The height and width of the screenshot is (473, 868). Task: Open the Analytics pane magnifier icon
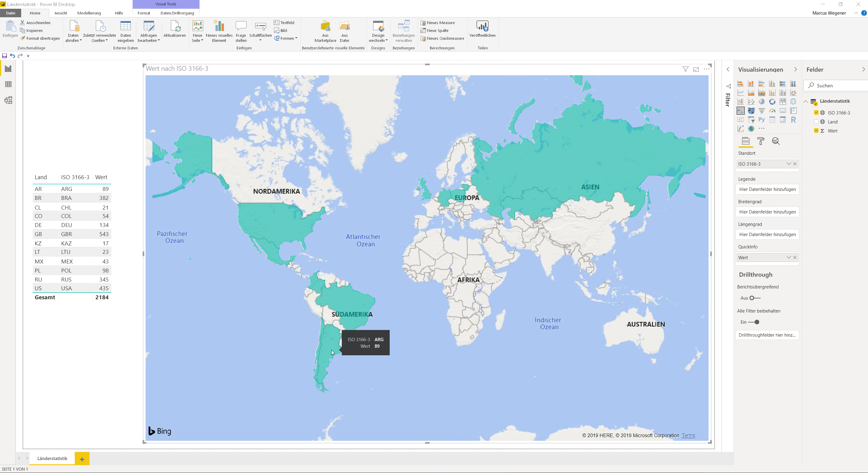[776, 141]
